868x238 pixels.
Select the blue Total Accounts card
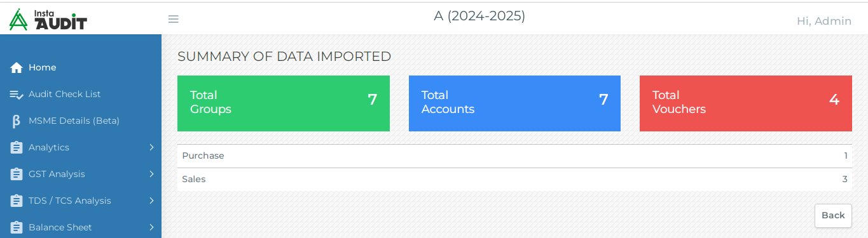tap(514, 103)
